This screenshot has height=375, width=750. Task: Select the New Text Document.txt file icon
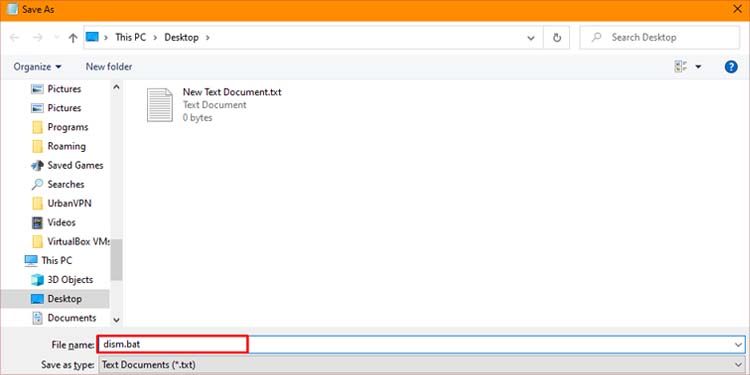point(160,105)
